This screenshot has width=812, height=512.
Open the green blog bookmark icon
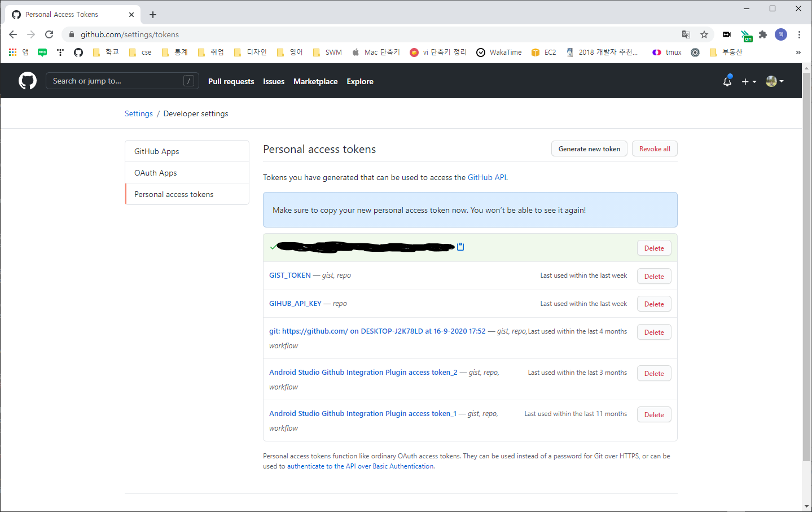pyautogui.click(x=42, y=52)
